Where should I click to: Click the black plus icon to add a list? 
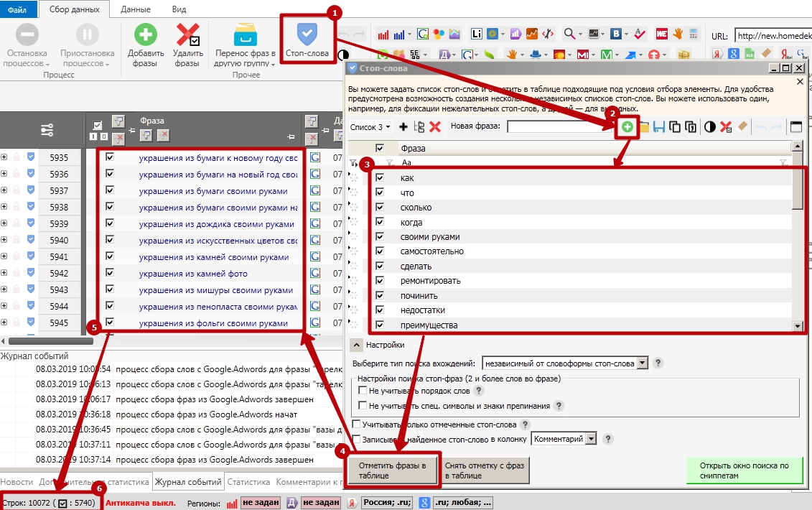(x=403, y=127)
